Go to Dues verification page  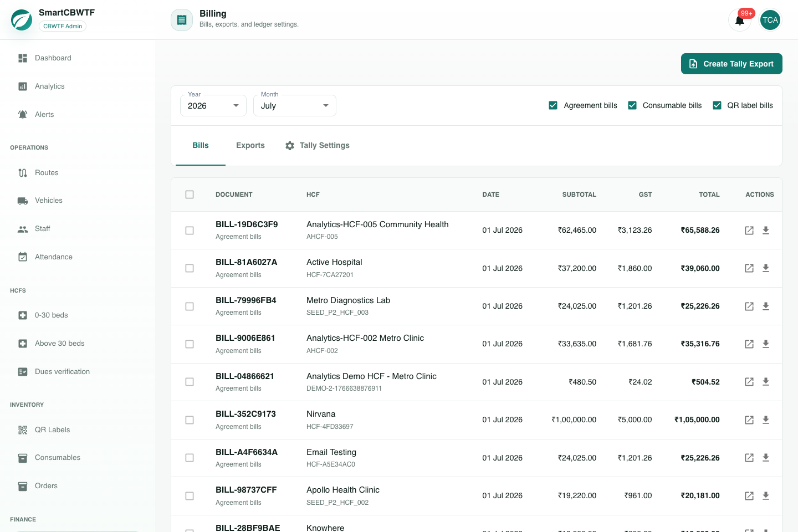[78, 372]
